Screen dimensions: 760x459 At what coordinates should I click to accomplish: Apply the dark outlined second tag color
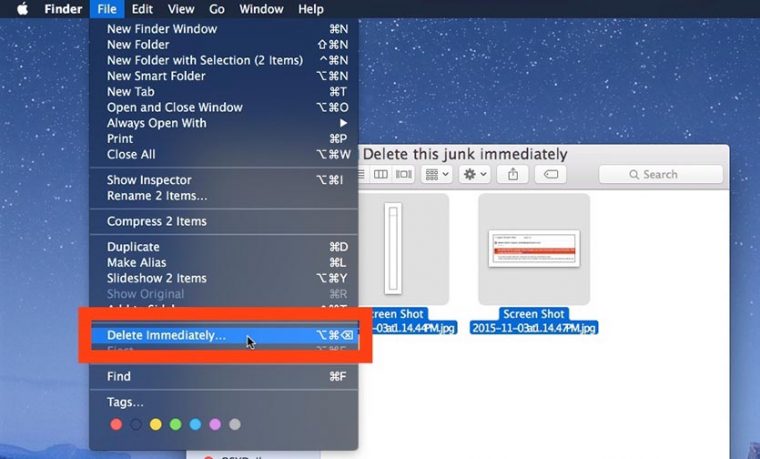tap(136, 425)
